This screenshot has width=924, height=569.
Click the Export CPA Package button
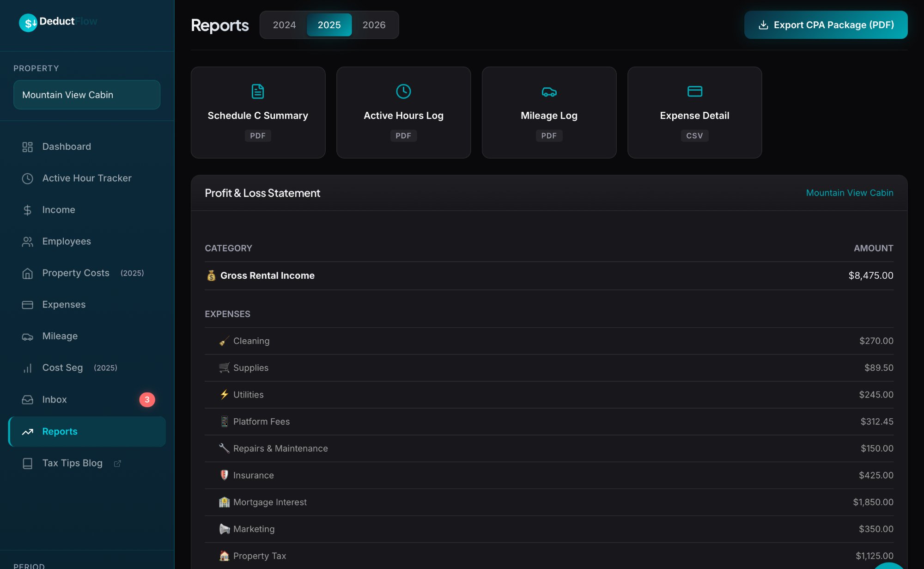[826, 24]
